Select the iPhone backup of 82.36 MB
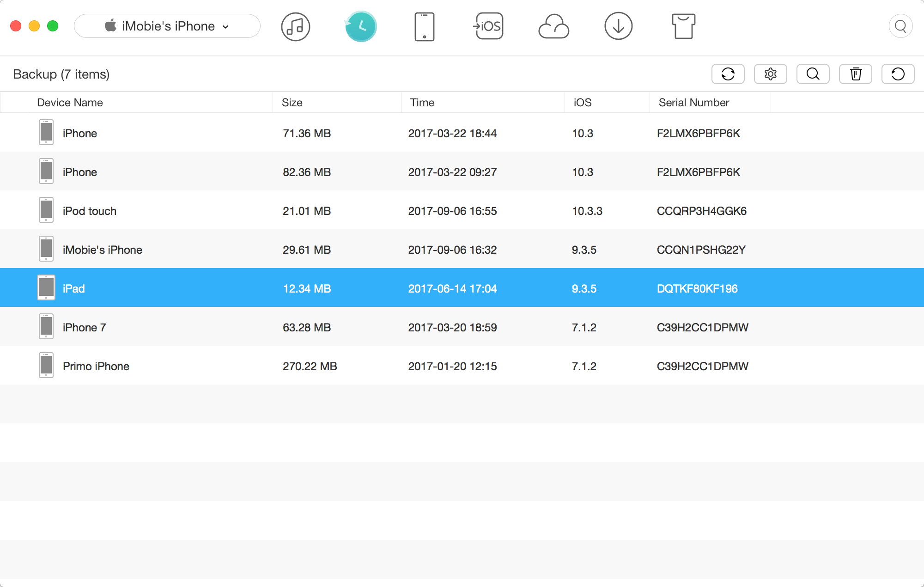Viewport: 924px width, 587px height. pyautogui.click(x=462, y=172)
